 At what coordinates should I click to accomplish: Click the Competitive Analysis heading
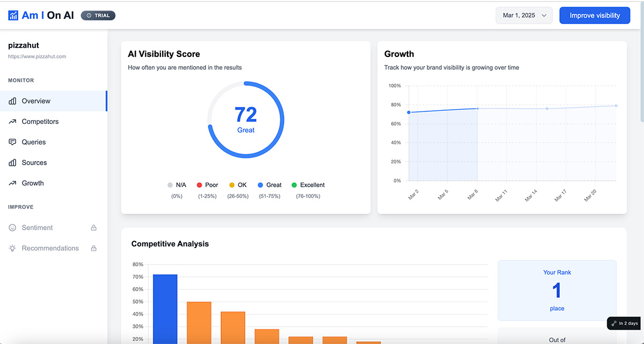[x=170, y=244]
